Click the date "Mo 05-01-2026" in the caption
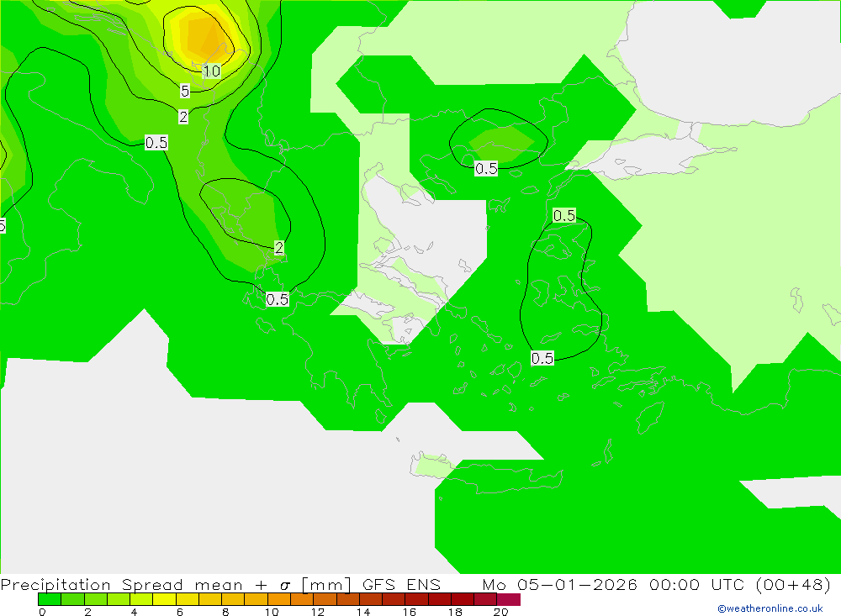 click(559, 585)
